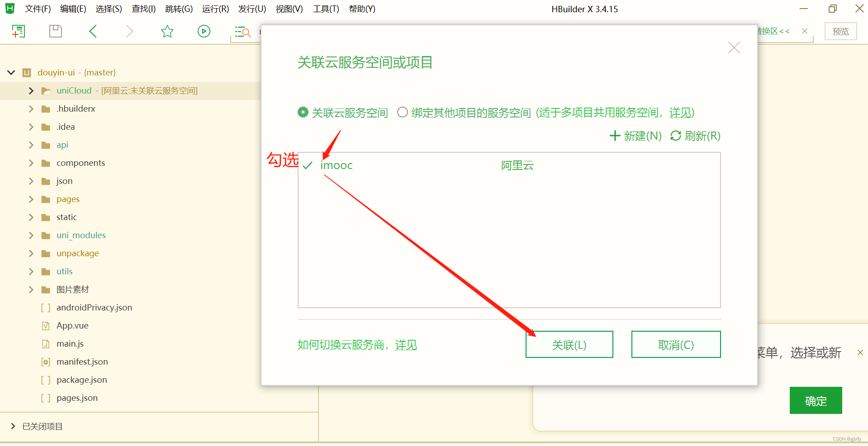Click the main.js file icon
This screenshot has width=868, height=446.
46,344
